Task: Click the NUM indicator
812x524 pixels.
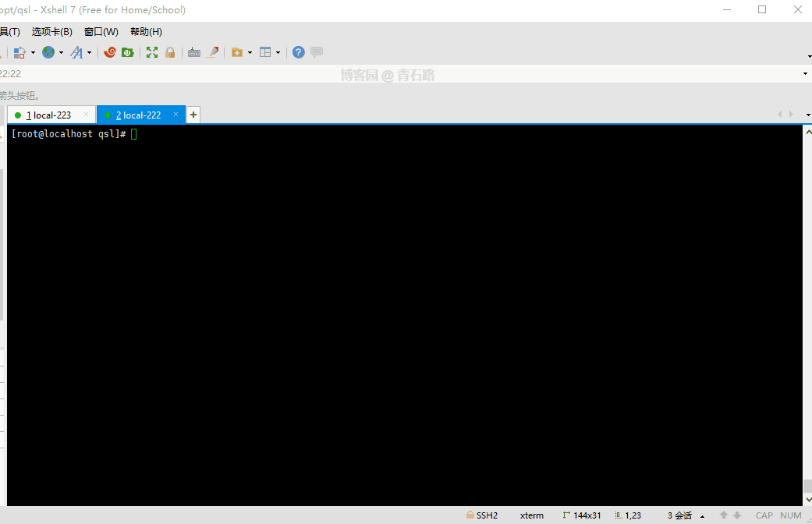Action: coord(790,515)
